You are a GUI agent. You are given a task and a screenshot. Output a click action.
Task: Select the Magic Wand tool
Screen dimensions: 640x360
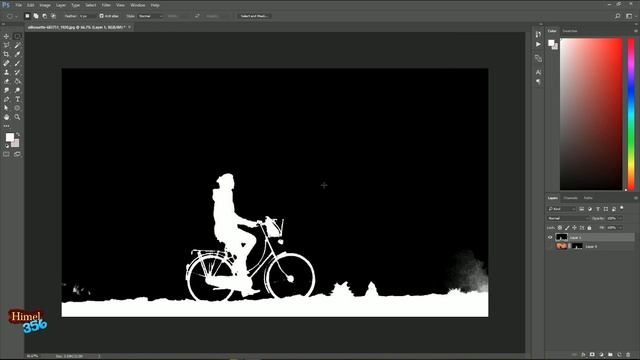pyautogui.click(x=17, y=45)
